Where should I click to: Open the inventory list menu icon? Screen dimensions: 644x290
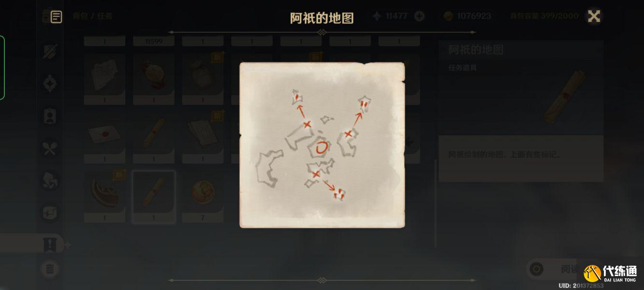click(56, 16)
